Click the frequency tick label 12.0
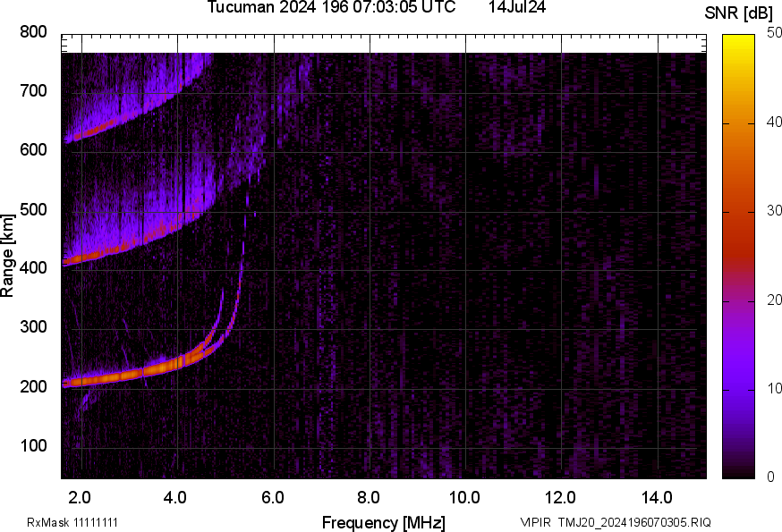 (561, 497)
